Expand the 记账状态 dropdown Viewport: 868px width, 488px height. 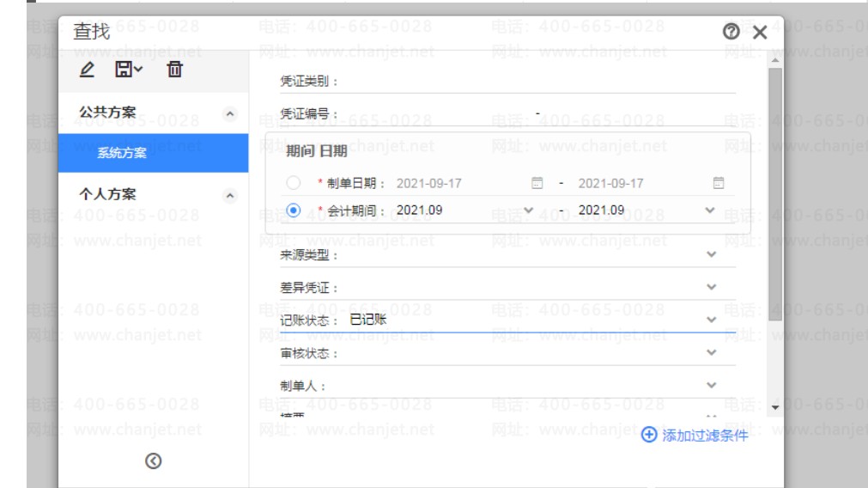(x=712, y=320)
